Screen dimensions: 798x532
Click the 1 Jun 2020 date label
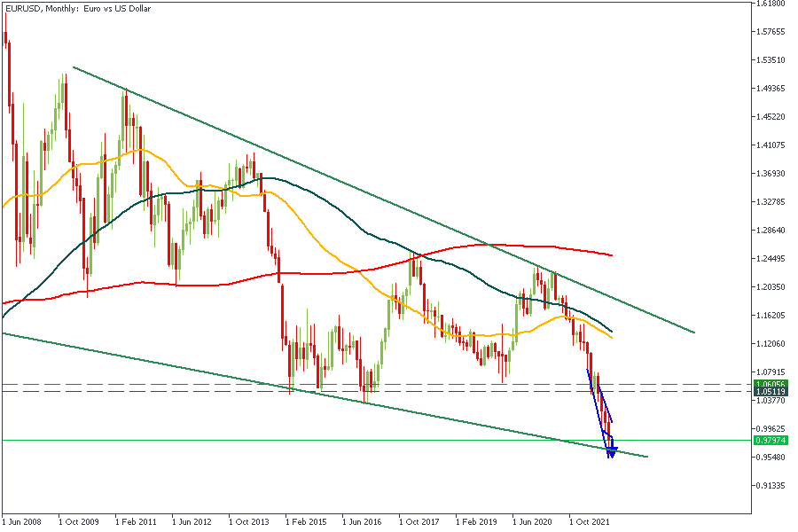click(x=535, y=522)
